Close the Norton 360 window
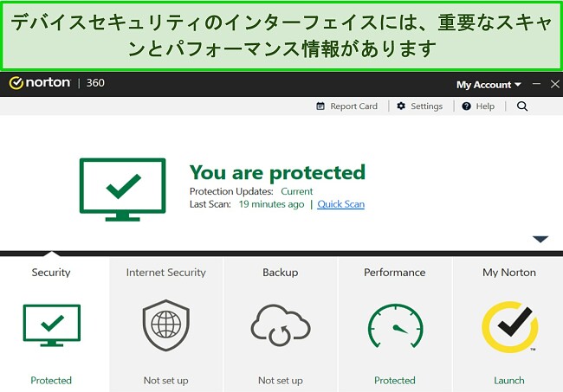 tap(554, 84)
